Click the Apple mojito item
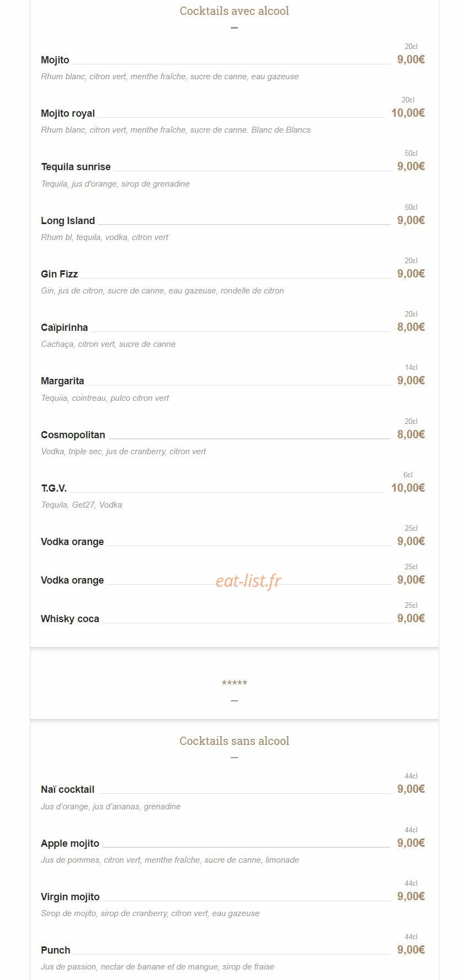 point(70,843)
